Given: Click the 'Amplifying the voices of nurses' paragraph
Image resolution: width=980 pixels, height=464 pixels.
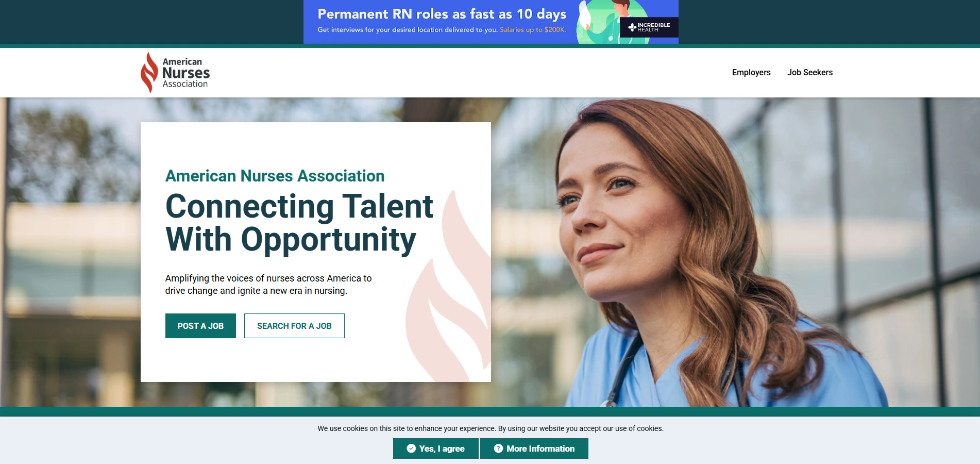Looking at the screenshot, I should 268,285.
